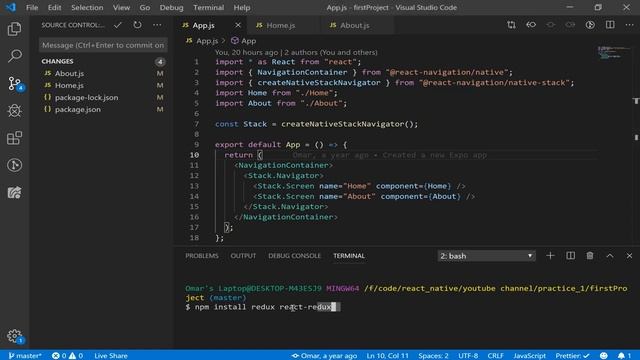
Task: Click the commit message input field
Action: [x=103, y=45]
